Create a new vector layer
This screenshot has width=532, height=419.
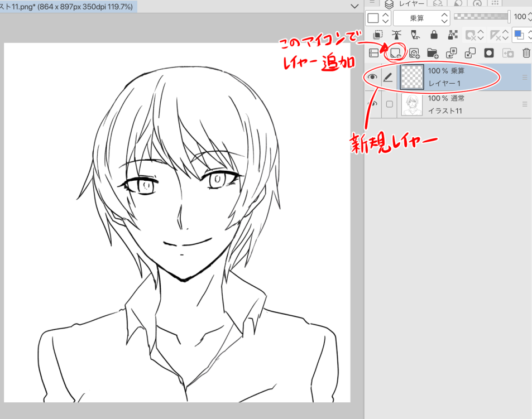[x=414, y=53]
